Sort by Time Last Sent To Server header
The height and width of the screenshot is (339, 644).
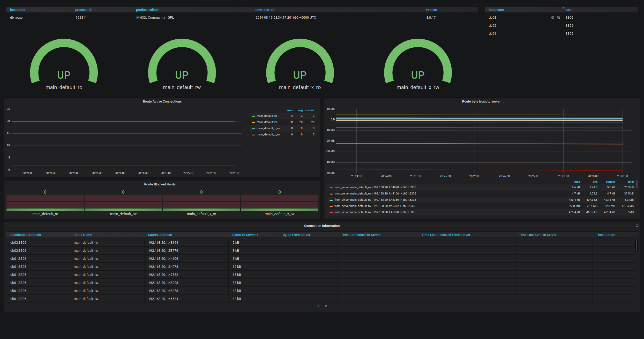tap(537, 235)
